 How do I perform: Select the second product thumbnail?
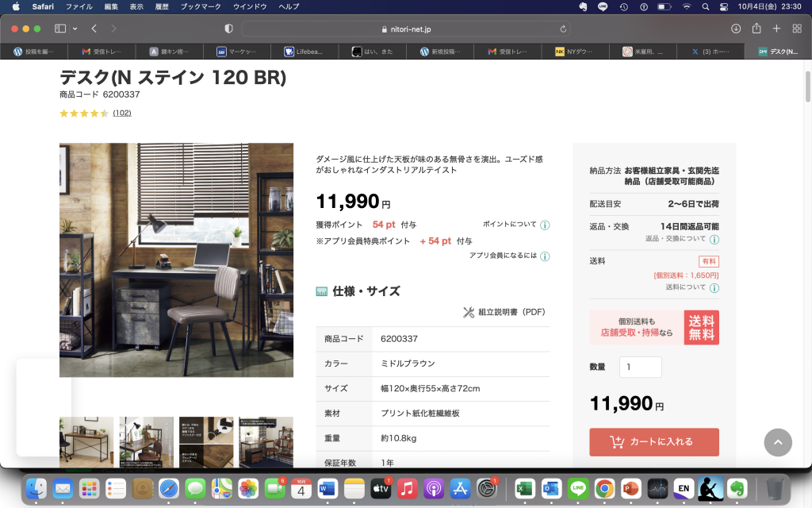pyautogui.click(x=147, y=442)
